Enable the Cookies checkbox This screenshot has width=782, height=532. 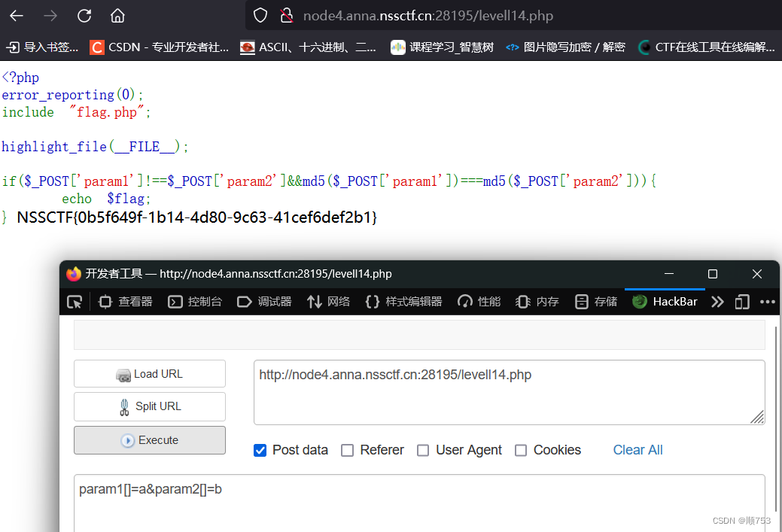click(521, 450)
